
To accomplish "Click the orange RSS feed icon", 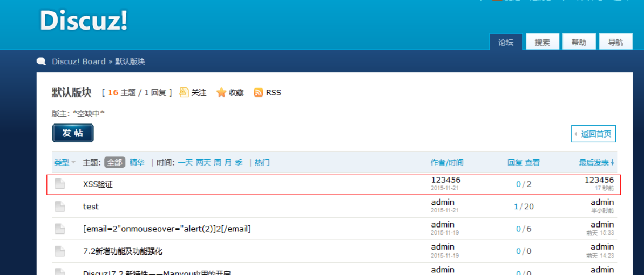I will [x=259, y=92].
